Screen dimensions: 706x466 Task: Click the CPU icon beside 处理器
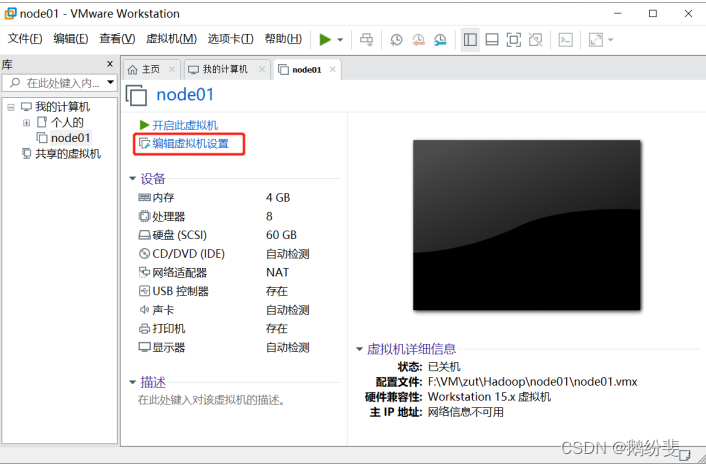point(144,216)
